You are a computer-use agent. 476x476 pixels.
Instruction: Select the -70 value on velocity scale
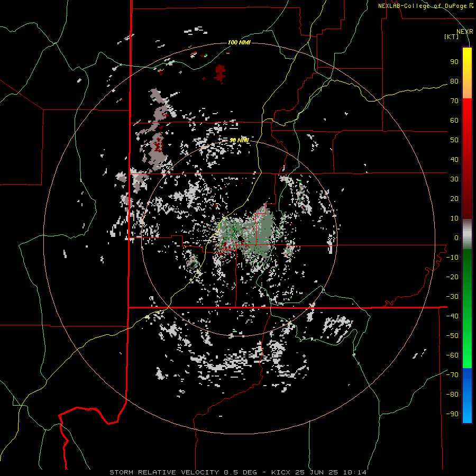coord(452,375)
